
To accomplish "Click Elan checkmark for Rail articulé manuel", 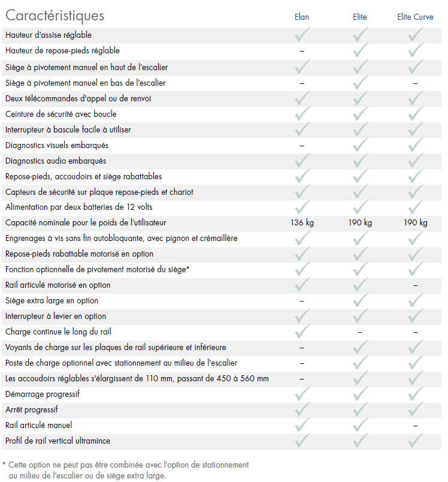I will tap(302, 425).
